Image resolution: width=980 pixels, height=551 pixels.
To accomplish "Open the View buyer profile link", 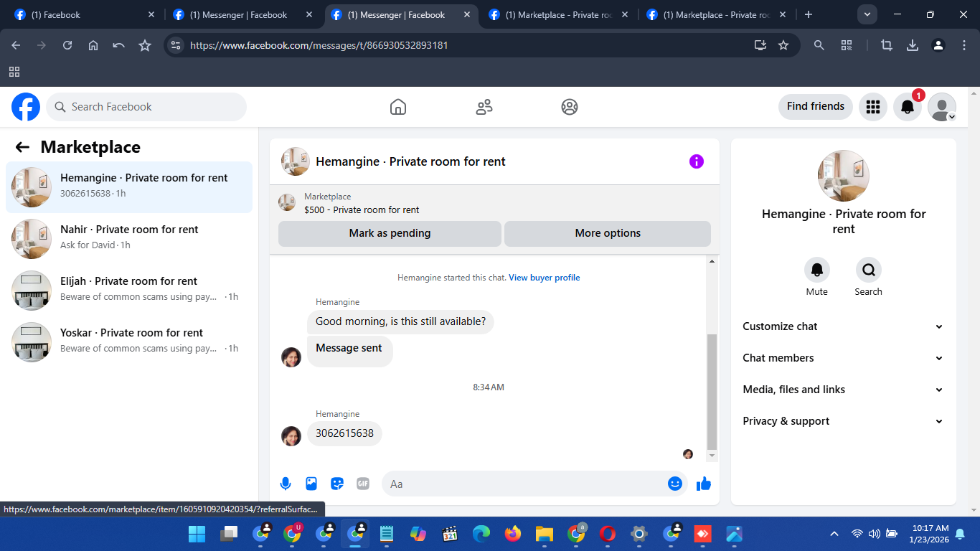I will coord(545,278).
